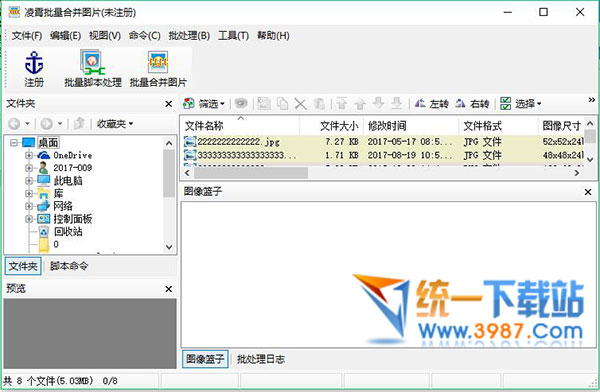Close the 文件夹 panel
600x392 pixels.
[168, 104]
